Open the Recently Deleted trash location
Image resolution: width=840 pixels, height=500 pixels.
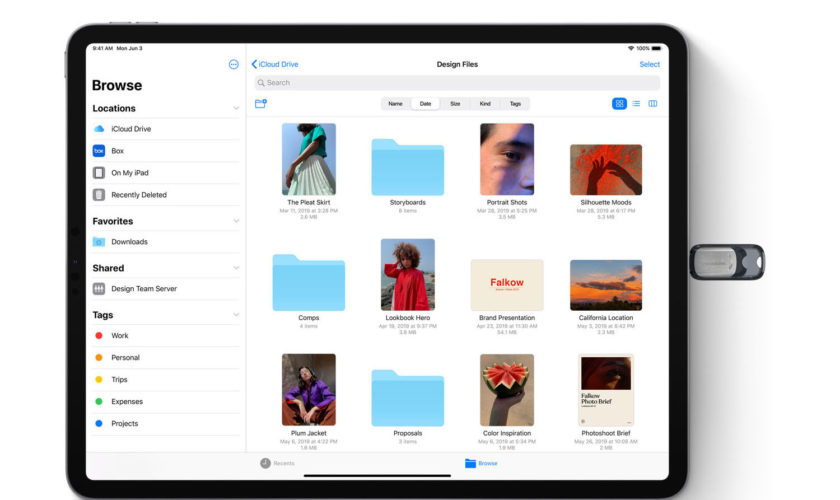pyautogui.click(x=166, y=195)
